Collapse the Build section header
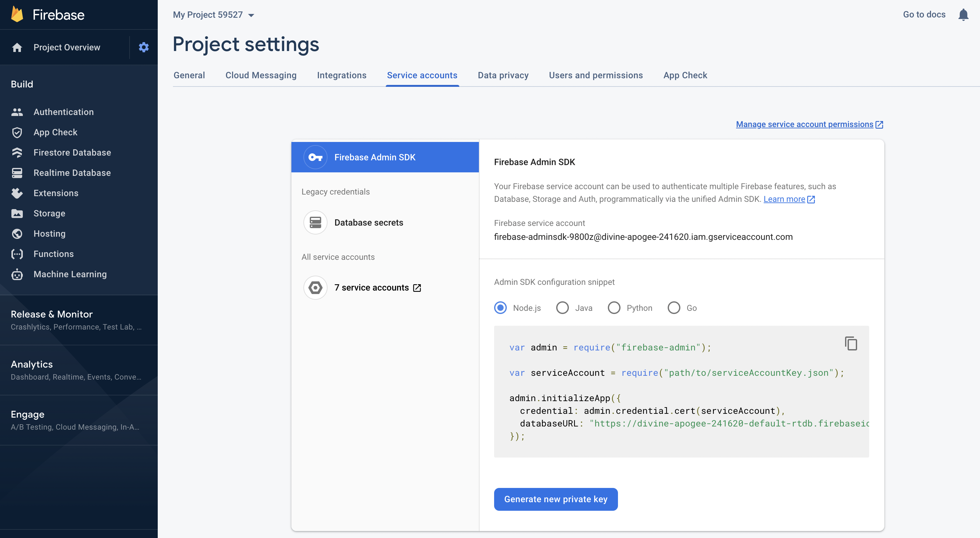Screen dimensions: 980x538 click(x=22, y=84)
